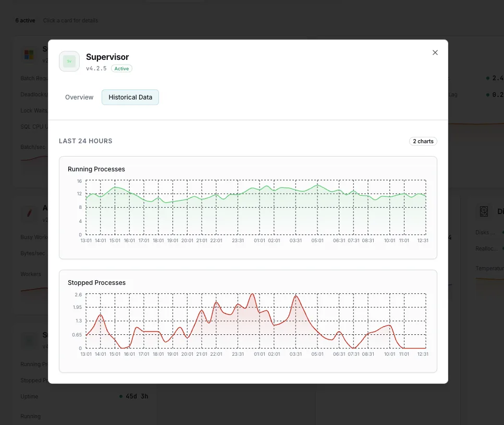Click the Apache feather icon on left
This screenshot has width=504, height=425.
[x=29, y=213]
